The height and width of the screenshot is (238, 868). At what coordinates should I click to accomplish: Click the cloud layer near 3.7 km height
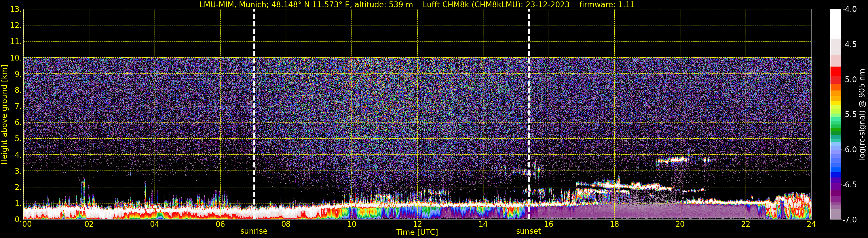click(674, 160)
